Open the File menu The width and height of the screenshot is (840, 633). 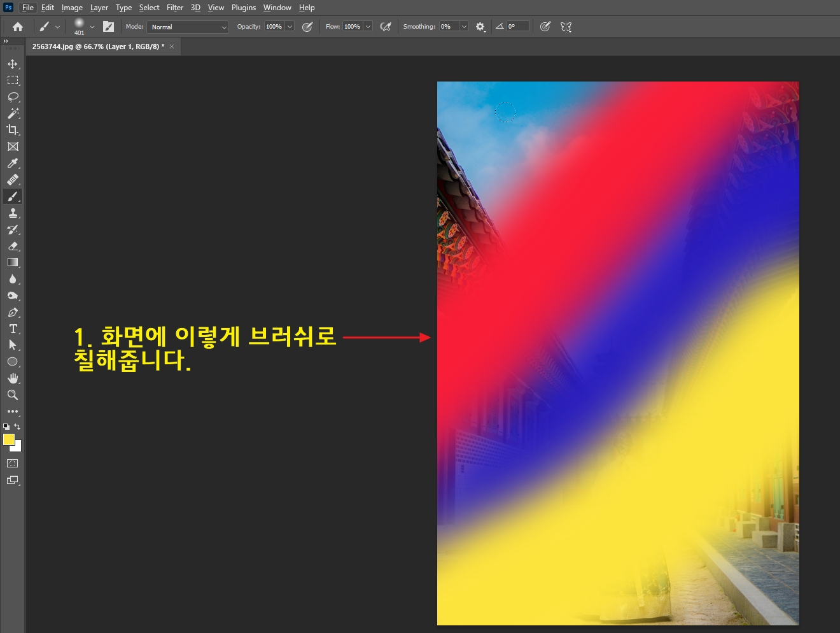(28, 8)
